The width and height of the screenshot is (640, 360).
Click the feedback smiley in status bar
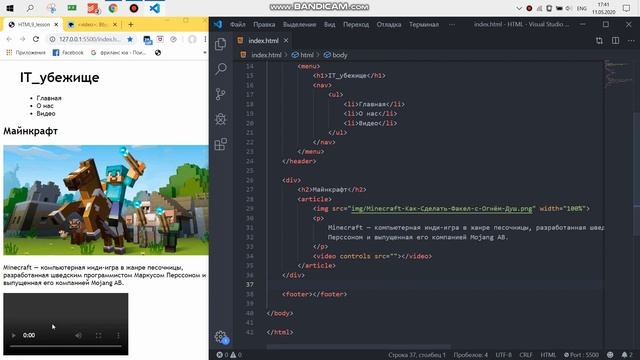[610, 355]
